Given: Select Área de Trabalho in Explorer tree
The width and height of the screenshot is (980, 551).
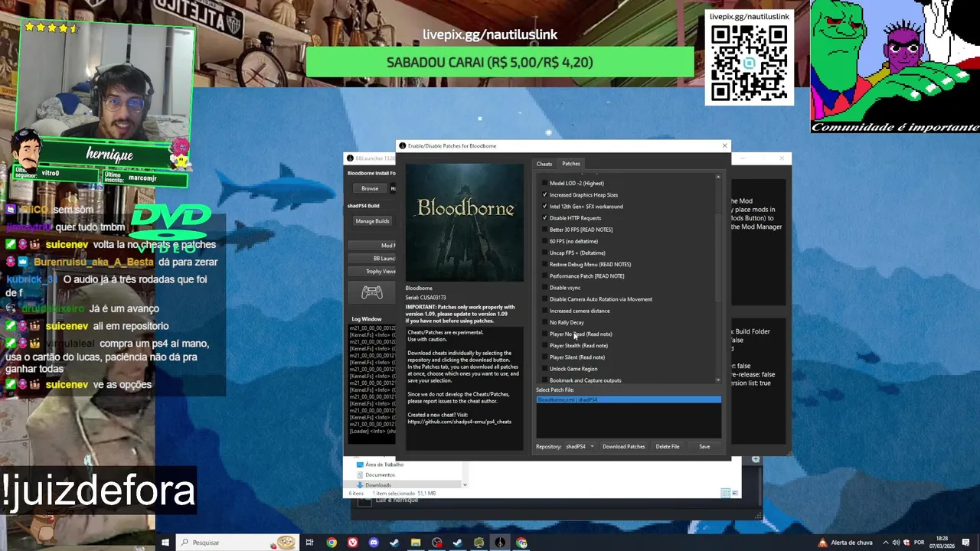Looking at the screenshot, I should point(384,465).
